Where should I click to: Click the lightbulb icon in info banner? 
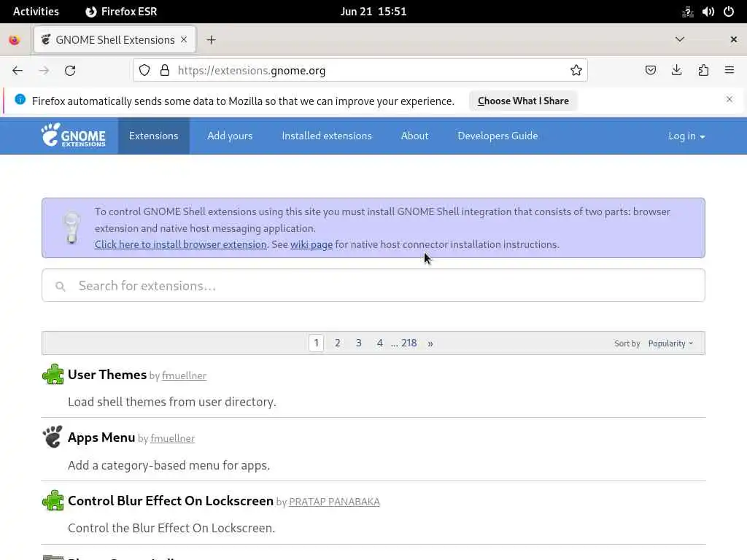[x=72, y=227]
